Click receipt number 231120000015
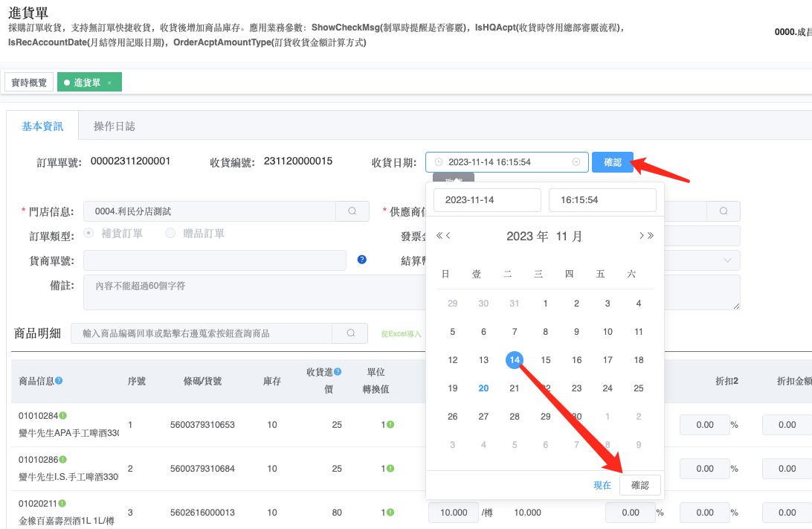The width and height of the screenshot is (812, 529). pos(298,161)
